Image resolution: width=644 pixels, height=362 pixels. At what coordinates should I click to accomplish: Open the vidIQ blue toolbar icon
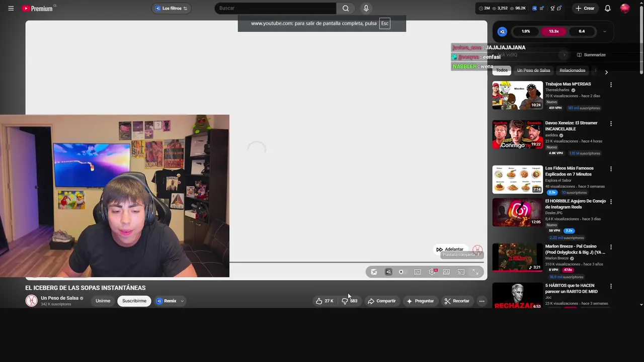[534, 9]
